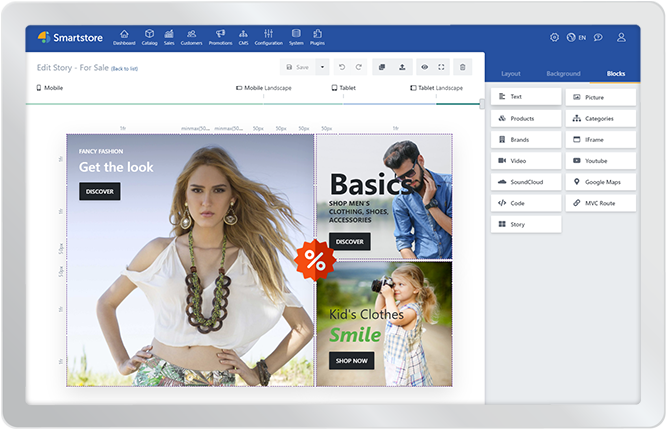Add a Products block
Viewport: 666px width, 430px height.
526,119
